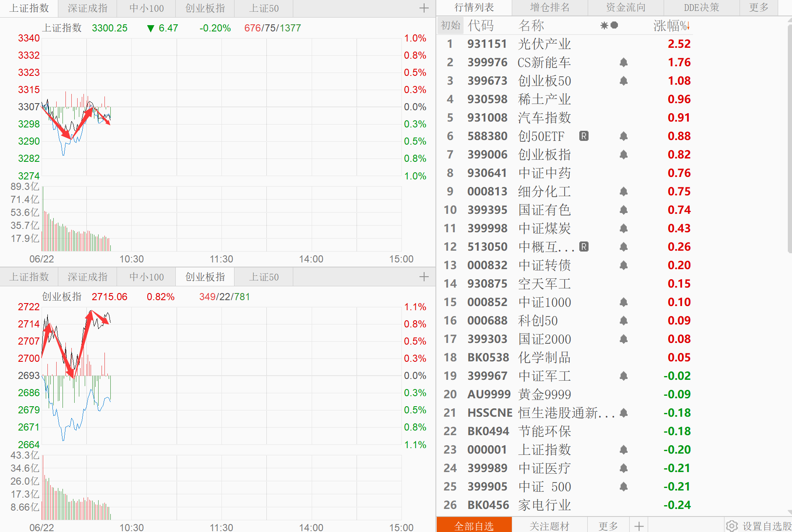Click the R badge next to 创50ETF
792x532 pixels.
point(584,136)
